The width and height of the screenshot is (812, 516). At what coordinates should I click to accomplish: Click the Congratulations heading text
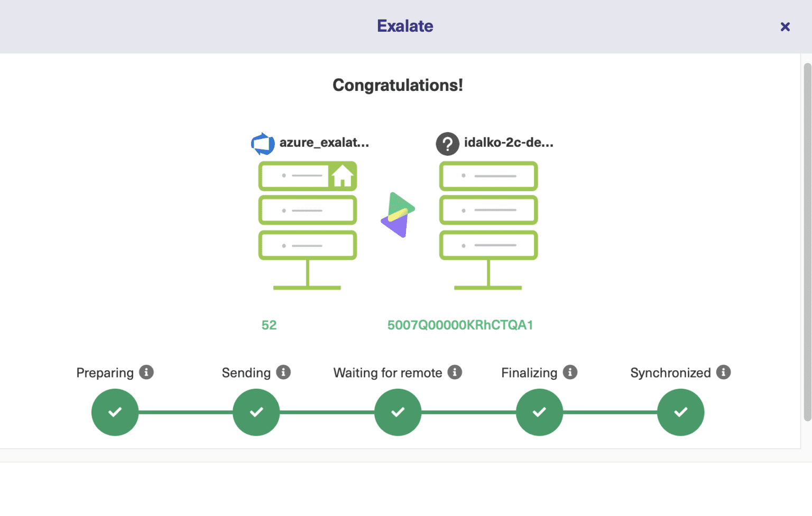coord(398,85)
